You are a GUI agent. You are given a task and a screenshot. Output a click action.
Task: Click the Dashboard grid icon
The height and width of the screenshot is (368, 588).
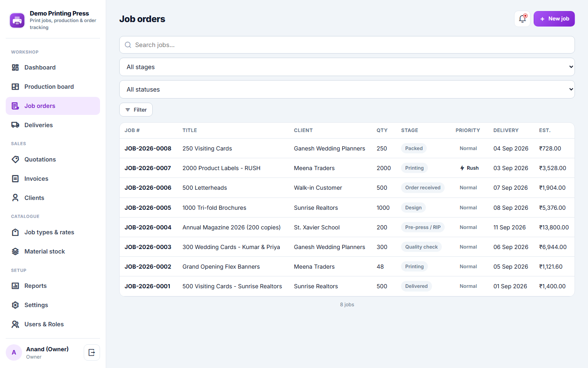pos(15,67)
